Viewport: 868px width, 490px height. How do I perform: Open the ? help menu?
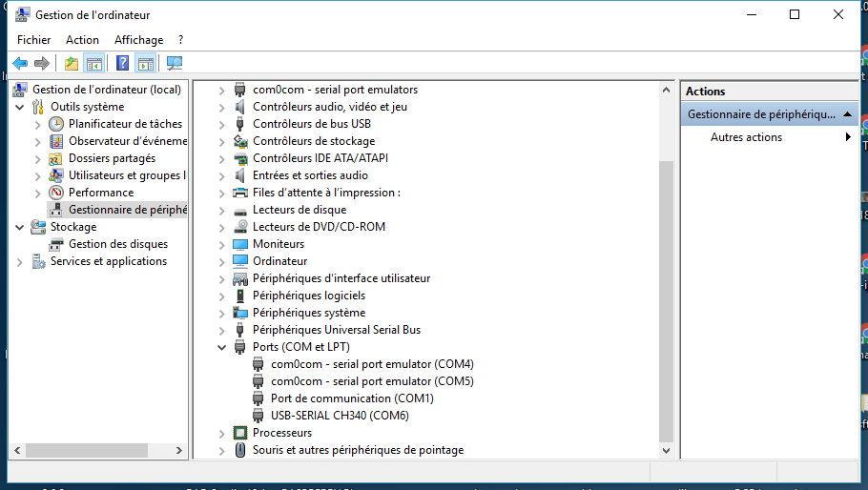tap(180, 40)
